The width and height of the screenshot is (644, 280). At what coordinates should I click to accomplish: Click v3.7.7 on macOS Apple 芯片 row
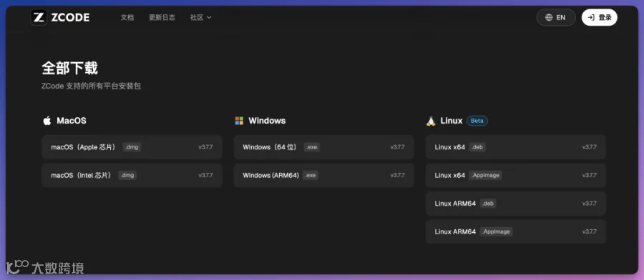(206, 146)
